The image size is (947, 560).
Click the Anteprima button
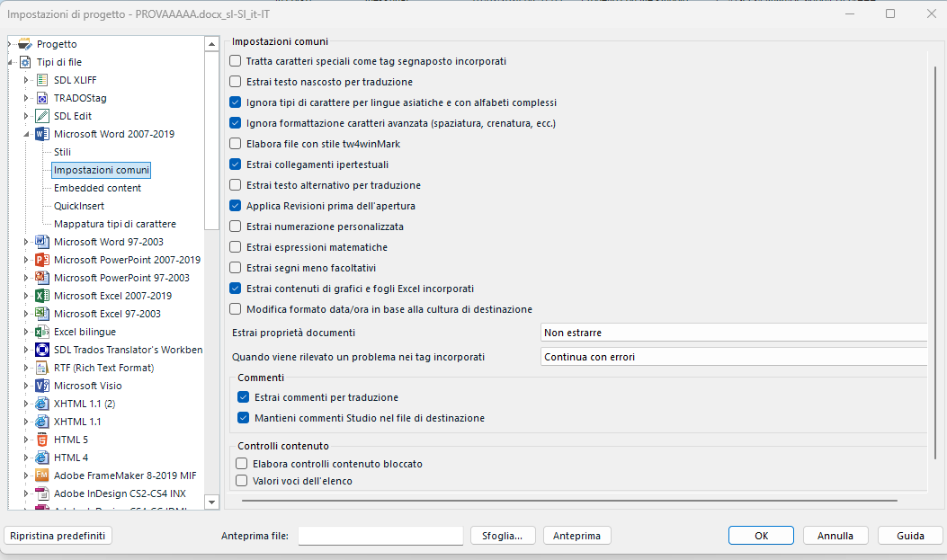click(576, 536)
